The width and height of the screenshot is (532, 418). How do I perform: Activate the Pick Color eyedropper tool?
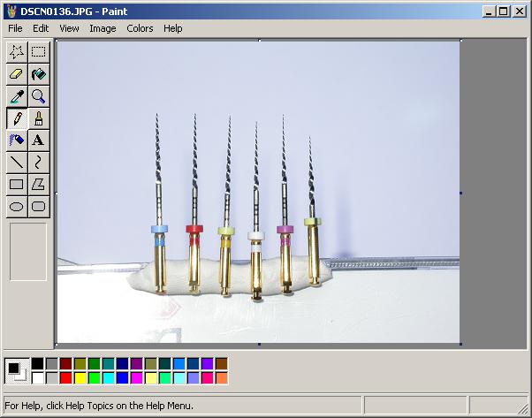17,96
